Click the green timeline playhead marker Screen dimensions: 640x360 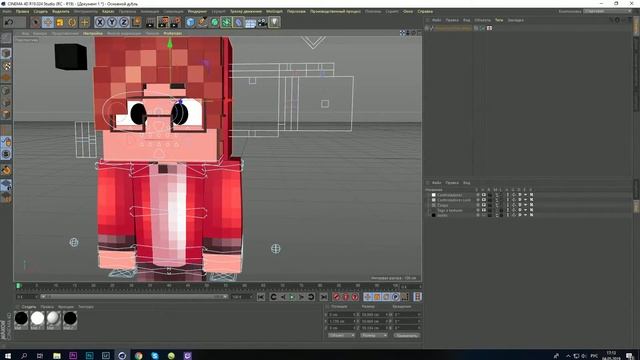(18, 286)
